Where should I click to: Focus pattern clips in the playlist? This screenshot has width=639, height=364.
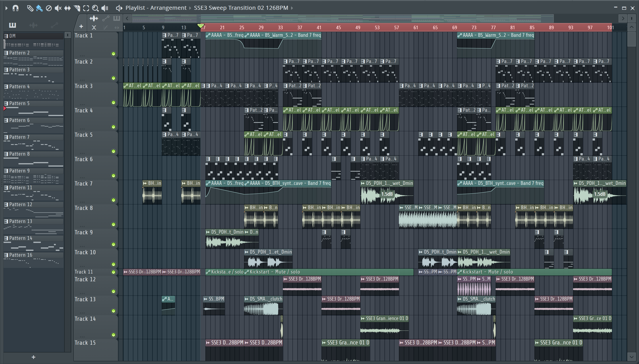point(116,18)
